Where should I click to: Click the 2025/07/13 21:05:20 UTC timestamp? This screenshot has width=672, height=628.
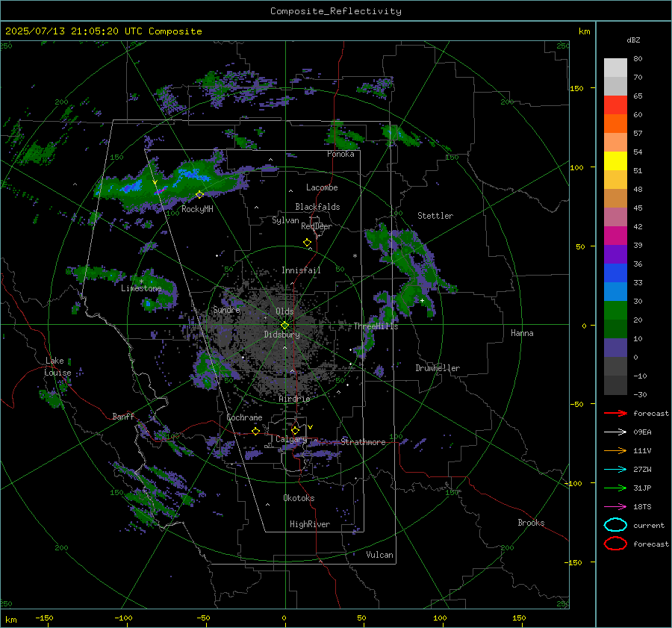(74, 31)
